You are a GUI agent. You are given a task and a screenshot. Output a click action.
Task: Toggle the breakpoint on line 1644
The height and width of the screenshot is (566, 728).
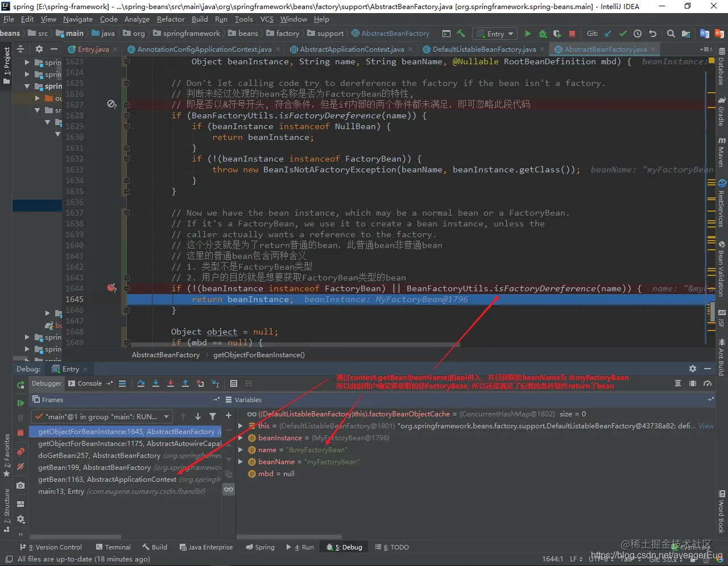(x=111, y=287)
